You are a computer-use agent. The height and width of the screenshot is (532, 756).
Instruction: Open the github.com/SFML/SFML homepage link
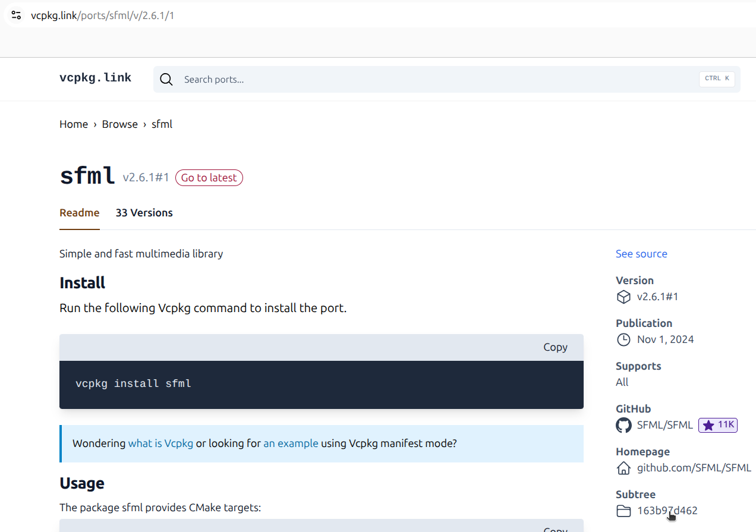coord(694,468)
